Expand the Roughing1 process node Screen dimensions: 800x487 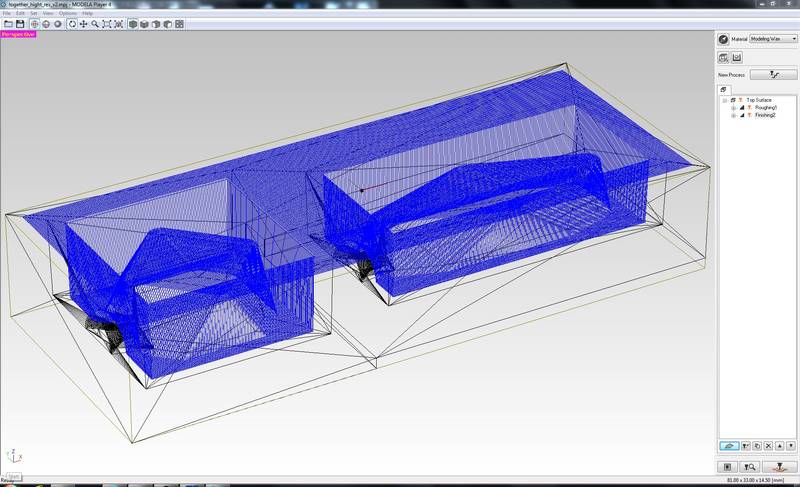733,108
